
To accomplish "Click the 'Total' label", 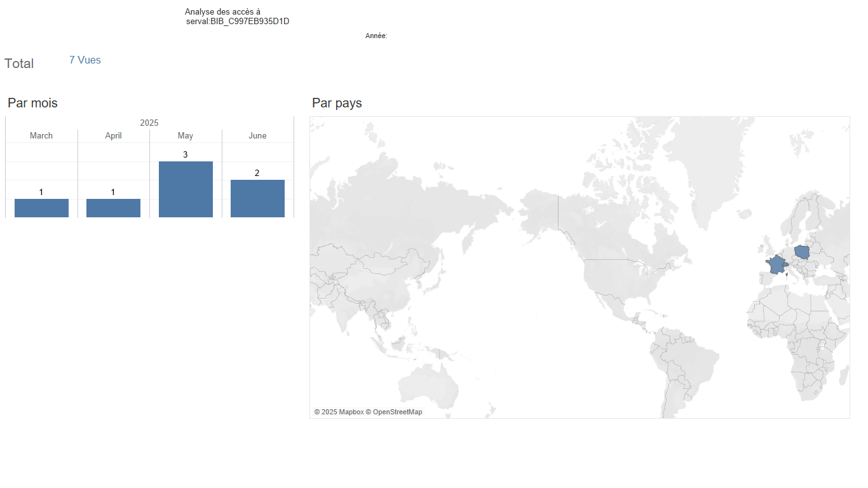I will [x=19, y=64].
